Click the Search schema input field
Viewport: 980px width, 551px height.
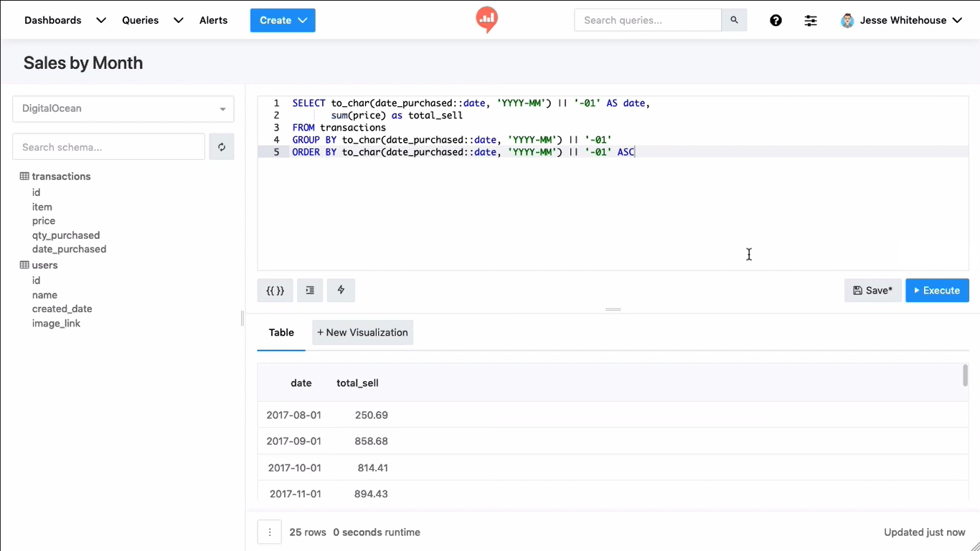(109, 147)
